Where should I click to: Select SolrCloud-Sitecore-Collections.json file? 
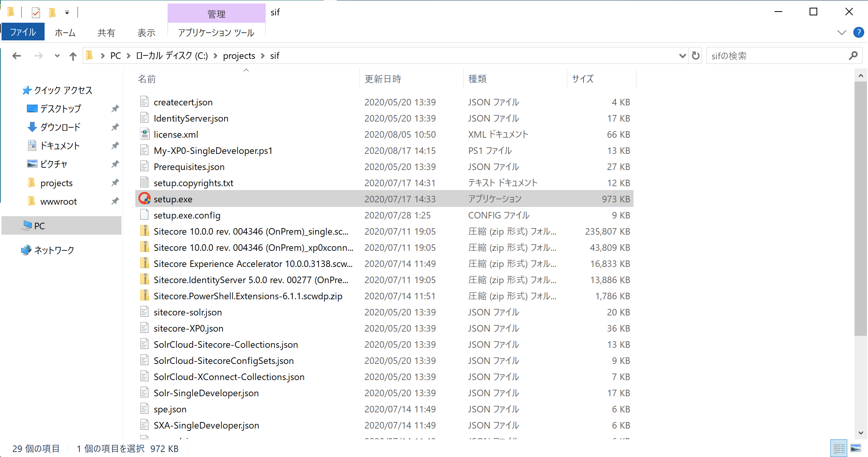point(226,344)
